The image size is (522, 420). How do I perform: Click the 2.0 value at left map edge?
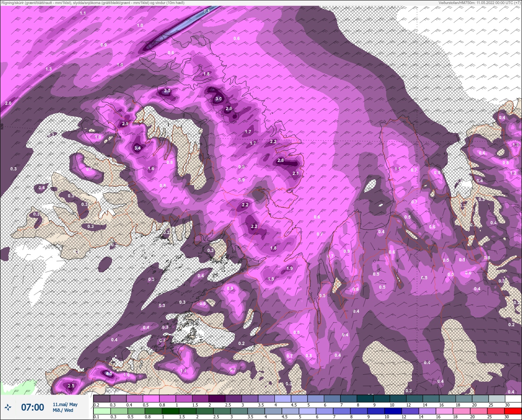(8, 104)
